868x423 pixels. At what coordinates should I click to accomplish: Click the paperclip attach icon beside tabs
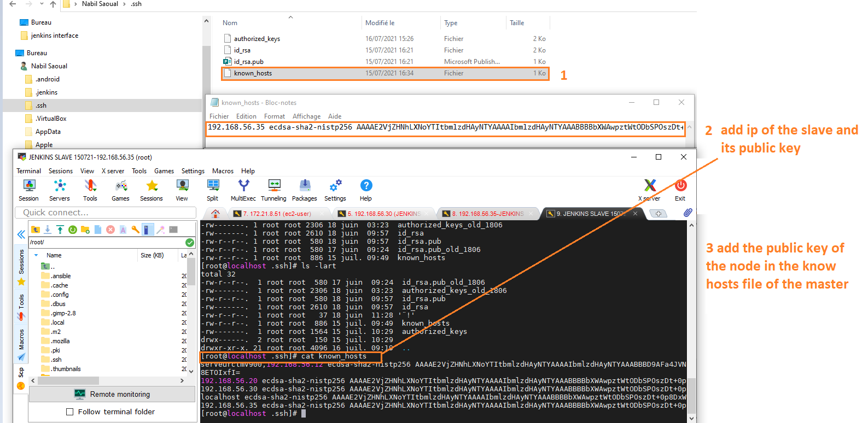(688, 213)
